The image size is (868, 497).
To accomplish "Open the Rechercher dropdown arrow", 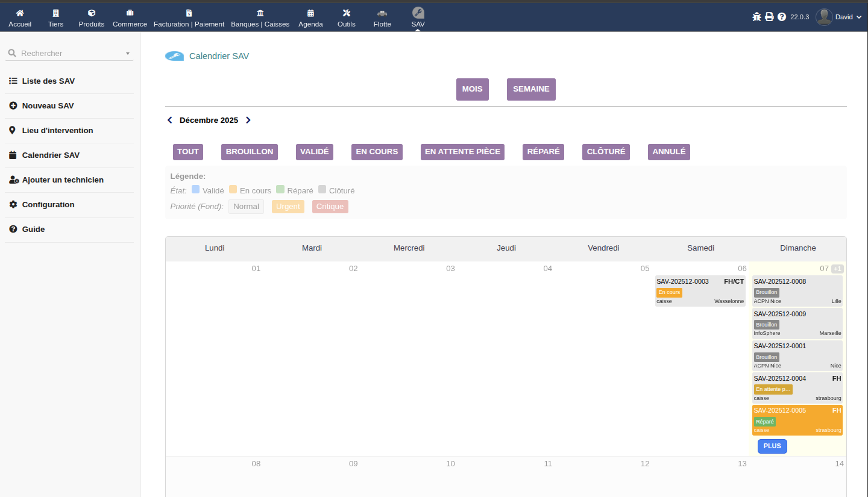I will pos(128,54).
